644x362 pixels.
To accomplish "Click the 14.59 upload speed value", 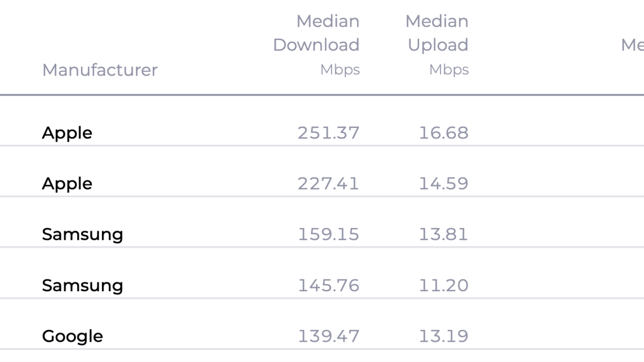I will click(443, 184).
